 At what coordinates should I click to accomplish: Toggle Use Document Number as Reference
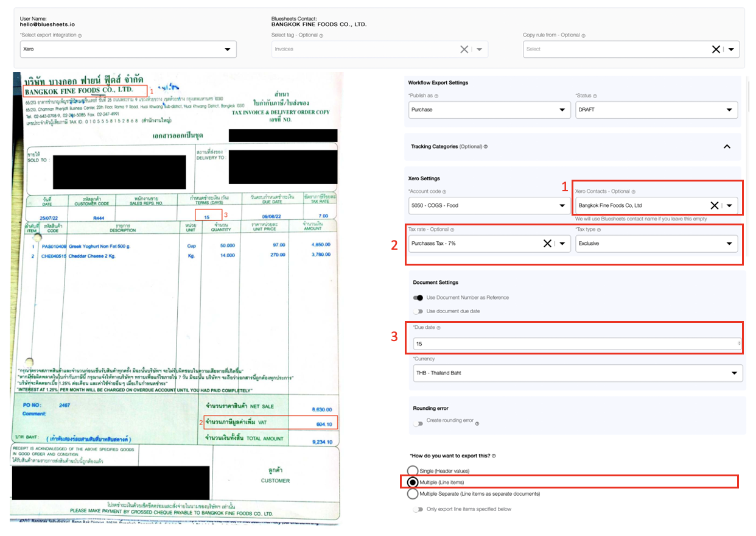point(418,298)
